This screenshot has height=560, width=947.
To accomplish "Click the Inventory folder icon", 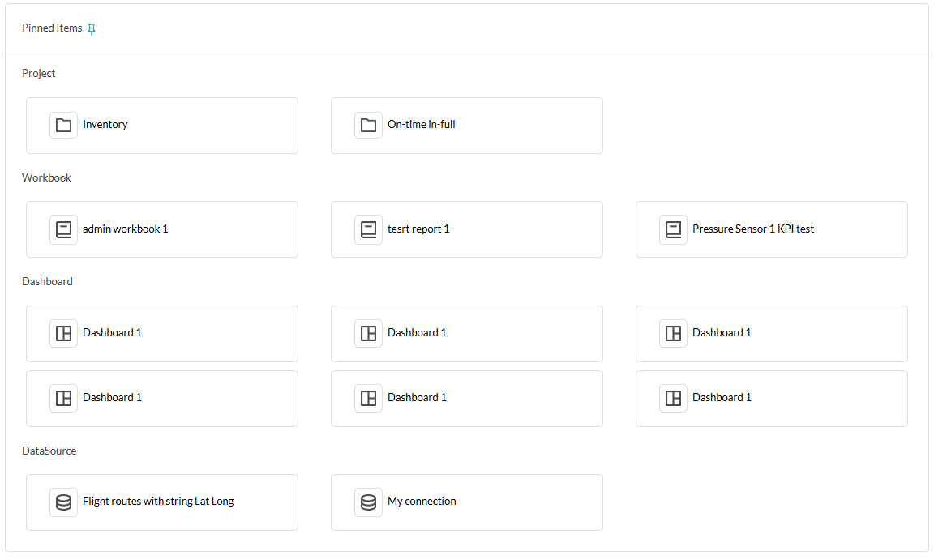I will click(63, 125).
